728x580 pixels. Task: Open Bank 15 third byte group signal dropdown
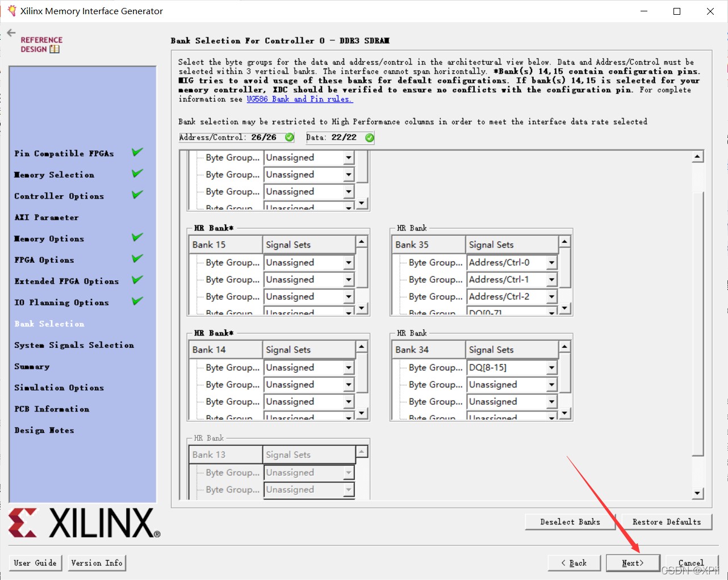pyautogui.click(x=349, y=297)
